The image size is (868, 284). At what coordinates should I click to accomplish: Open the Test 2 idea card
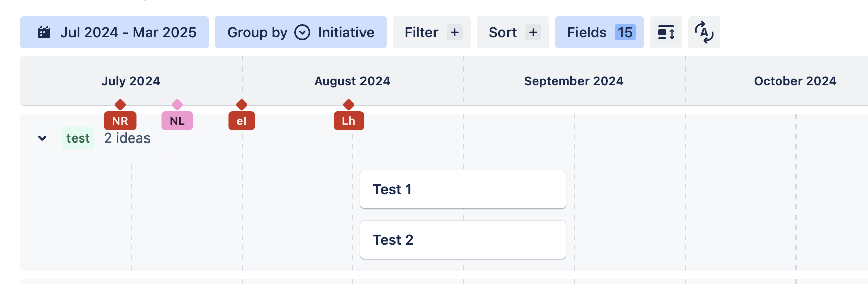coord(463,240)
